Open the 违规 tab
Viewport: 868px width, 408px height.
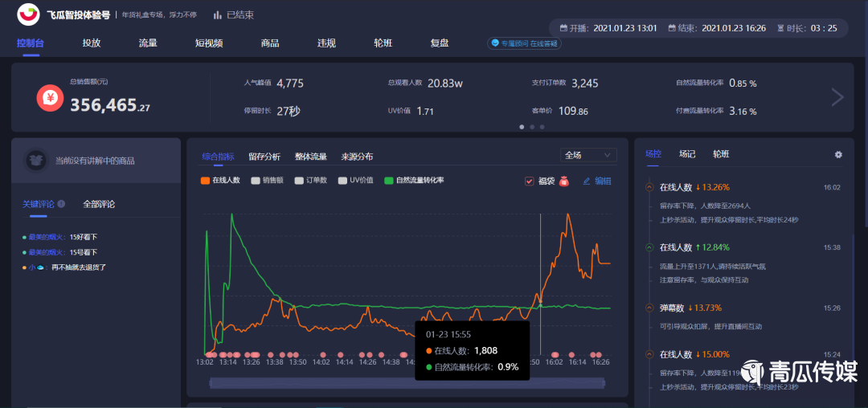pos(326,43)
